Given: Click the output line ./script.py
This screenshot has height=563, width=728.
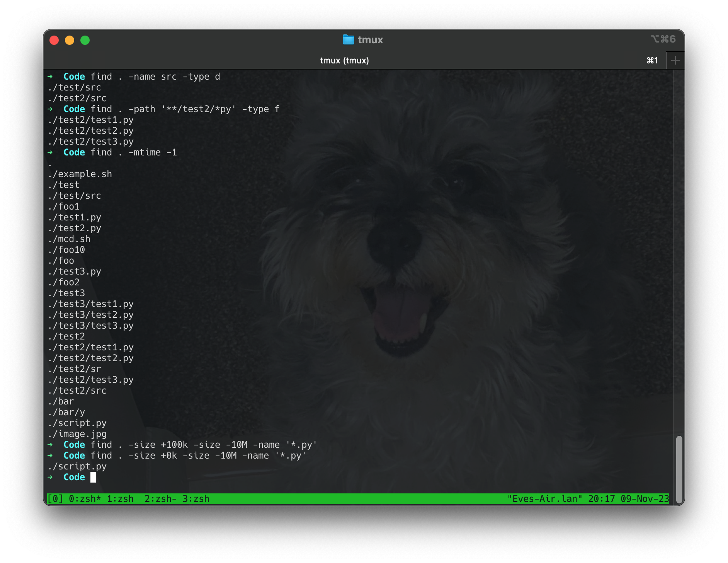Looking at the screenshot, I should (x=78, y=466).
